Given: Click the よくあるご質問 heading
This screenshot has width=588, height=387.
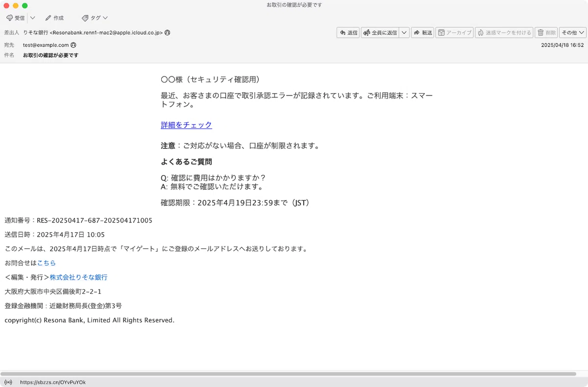Looking at the screenshot, I should (x=186, y=162).
